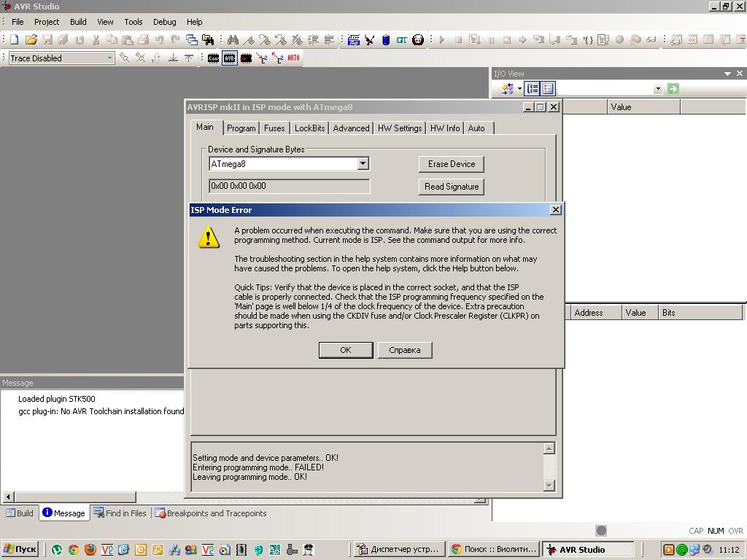The image size is (747, 560).
Task: Click the signature bytes 0x00 0x00 0x00 field
Action: tap(289, 186)
